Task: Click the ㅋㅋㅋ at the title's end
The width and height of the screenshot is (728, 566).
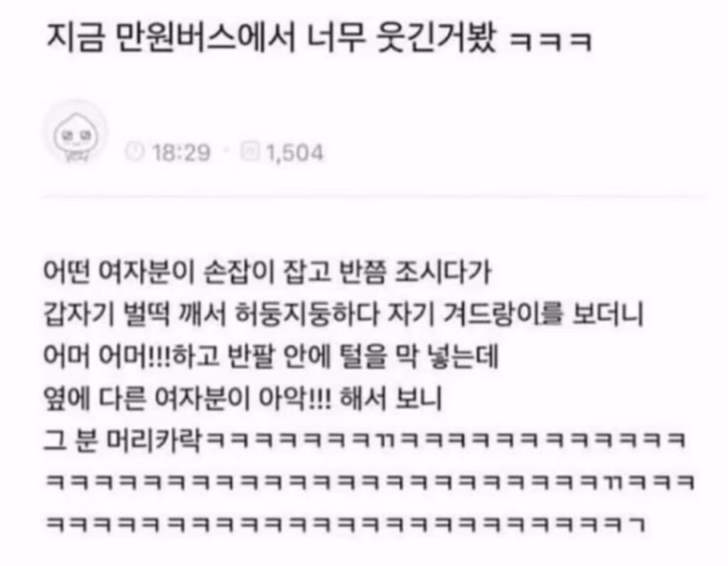Action: [551, 41]
